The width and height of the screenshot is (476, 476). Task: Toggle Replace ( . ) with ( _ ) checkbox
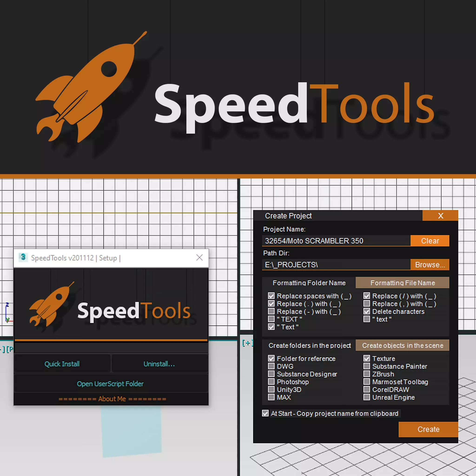tap(271, 304)
